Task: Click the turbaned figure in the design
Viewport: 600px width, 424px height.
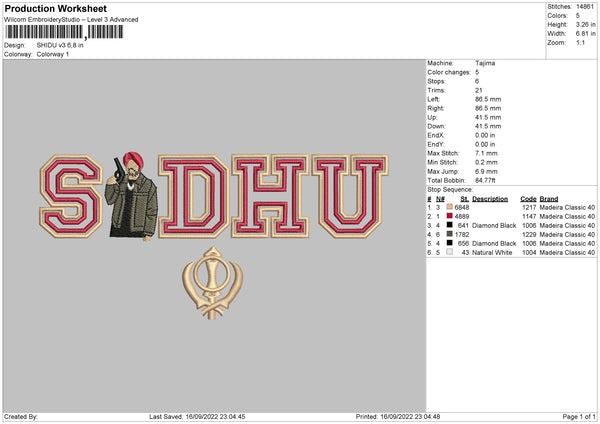Action: pyautogui.click(x=131, y=196)
